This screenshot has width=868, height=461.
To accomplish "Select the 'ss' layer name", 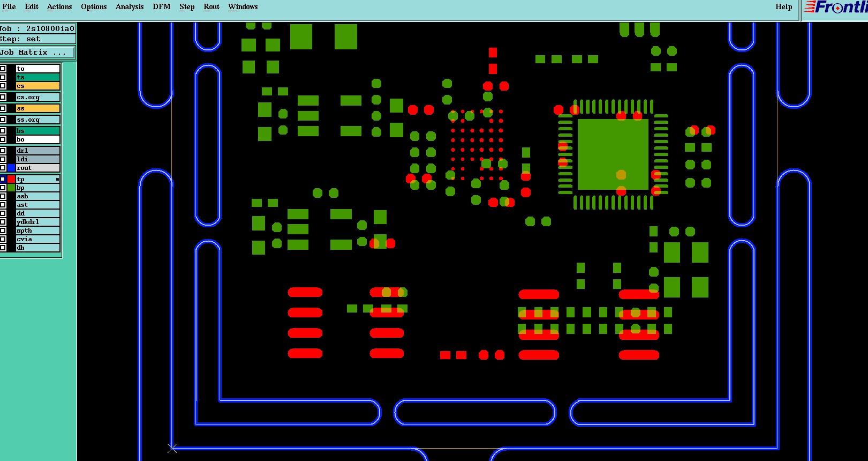I will pos(37,108).
